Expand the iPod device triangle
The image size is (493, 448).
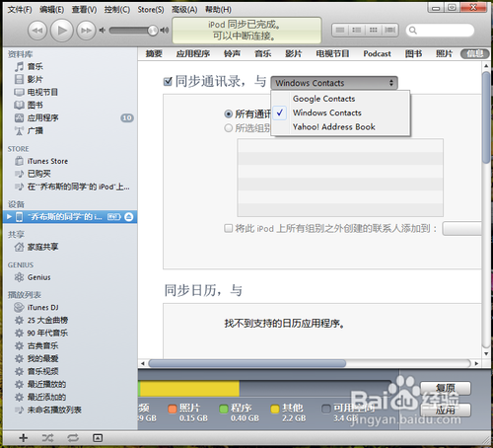click(9, 217)
